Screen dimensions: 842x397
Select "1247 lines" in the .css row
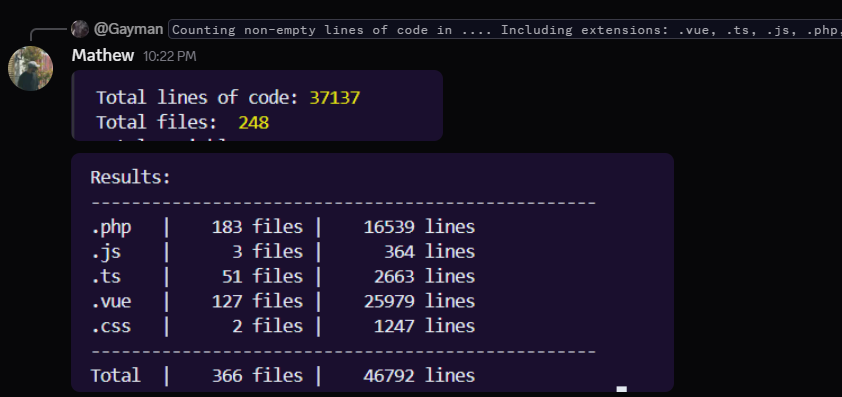(x=425, y=326)
